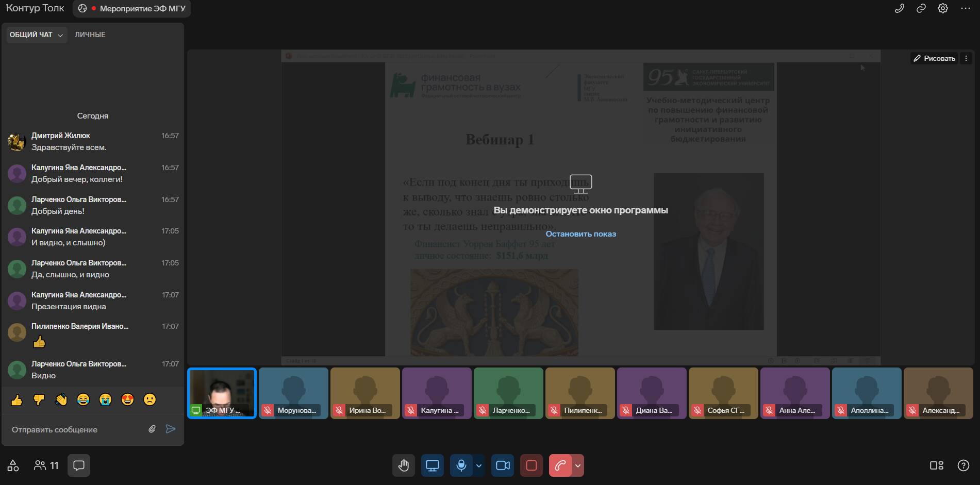Click the red recording button
Screen dimensions: 980x485
click(531, 465)
